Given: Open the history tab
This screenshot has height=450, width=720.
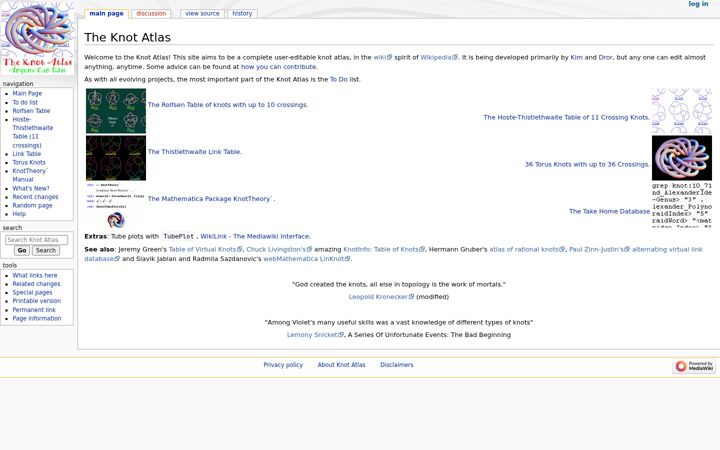Looking at the screenshot, I should (x=242, y=14).
